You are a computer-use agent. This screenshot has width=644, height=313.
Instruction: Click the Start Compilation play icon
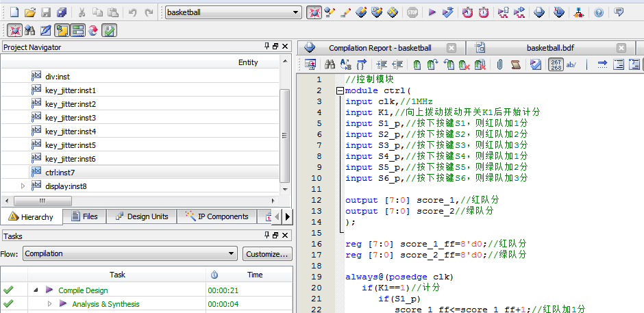(x=432, y=12)
